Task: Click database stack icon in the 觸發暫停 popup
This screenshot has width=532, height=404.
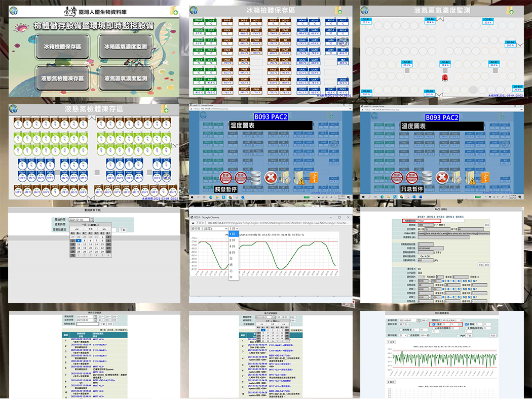Action: pyautogui.click(x=255, y=177)
